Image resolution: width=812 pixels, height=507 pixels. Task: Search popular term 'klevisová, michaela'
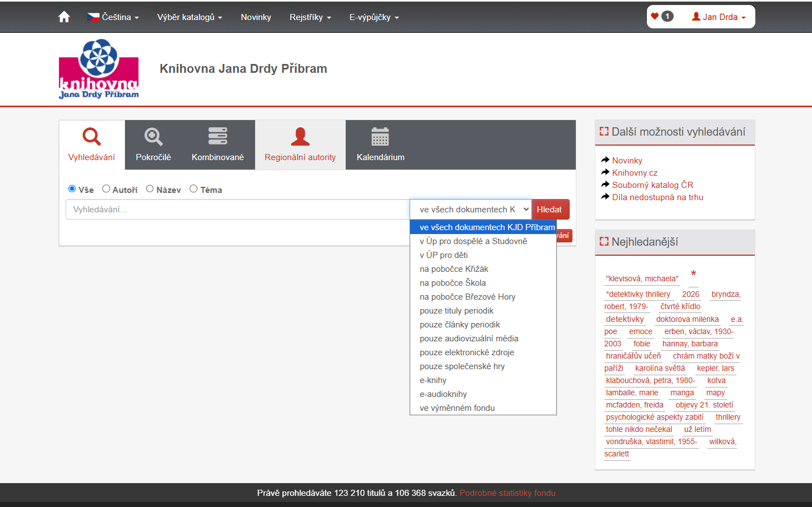tap(642, 279)
